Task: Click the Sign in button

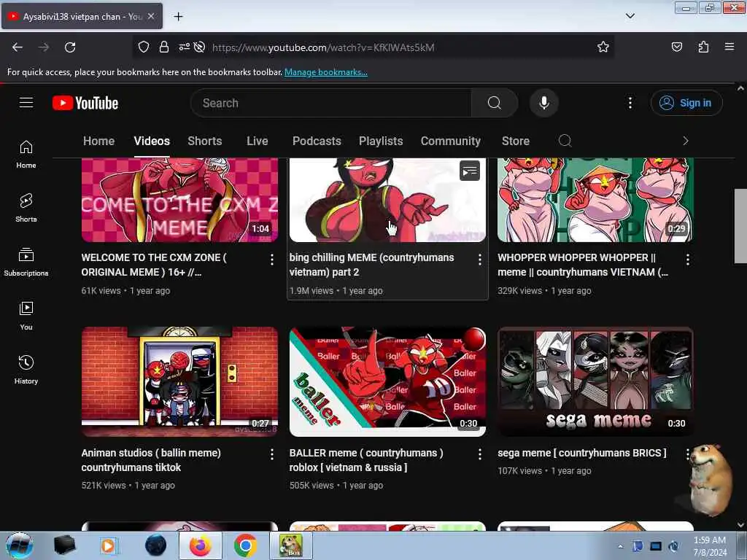Action: tap(686, 103)
